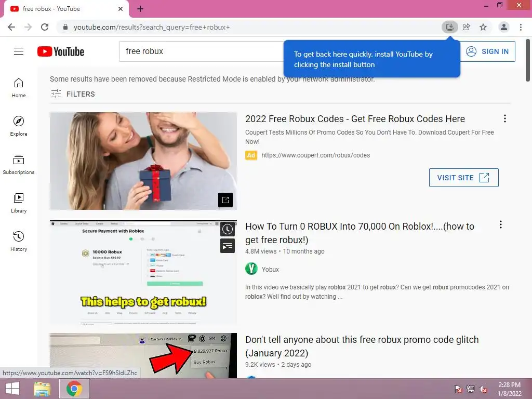Click the Chrome taskbar icon
532x399 pixels.
[74, 389]
